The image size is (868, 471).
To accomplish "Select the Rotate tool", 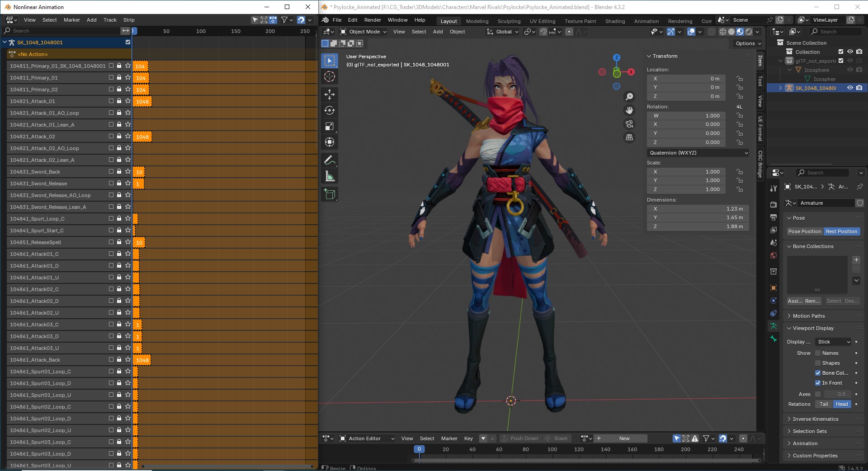I will (330, 110).
